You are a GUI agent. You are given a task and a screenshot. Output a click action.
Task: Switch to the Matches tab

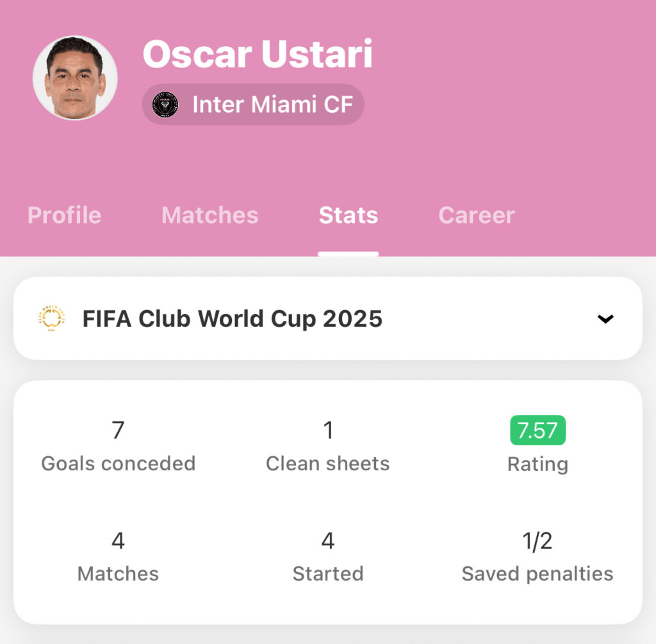pyautogui.click(x=210, y=215)
